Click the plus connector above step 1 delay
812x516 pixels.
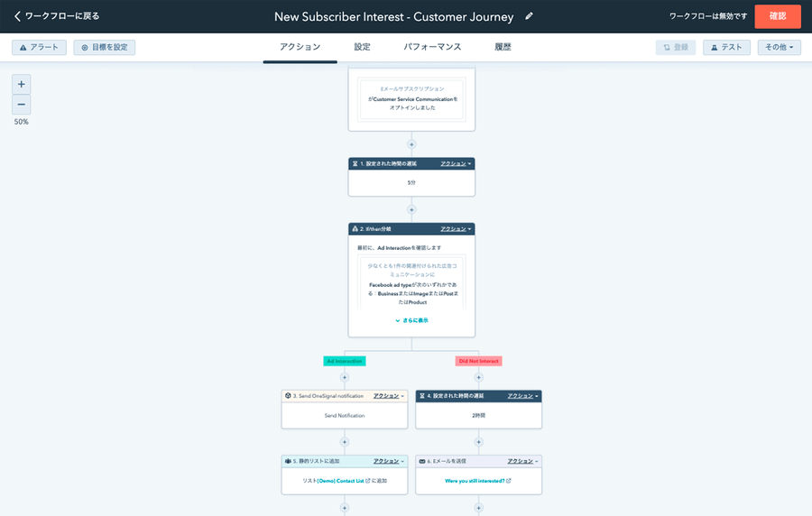(x=411, y=144)
